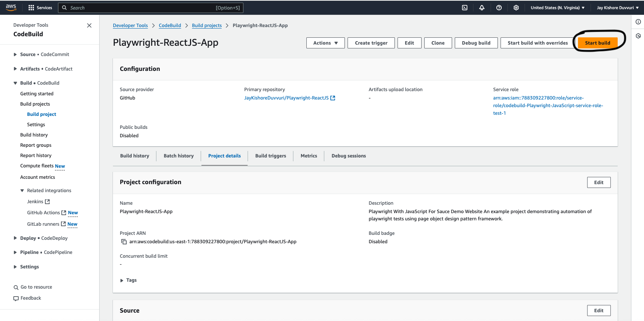
Task: Open Settings under Build projects
Action: pyautogui.click(x=36, y=125)
